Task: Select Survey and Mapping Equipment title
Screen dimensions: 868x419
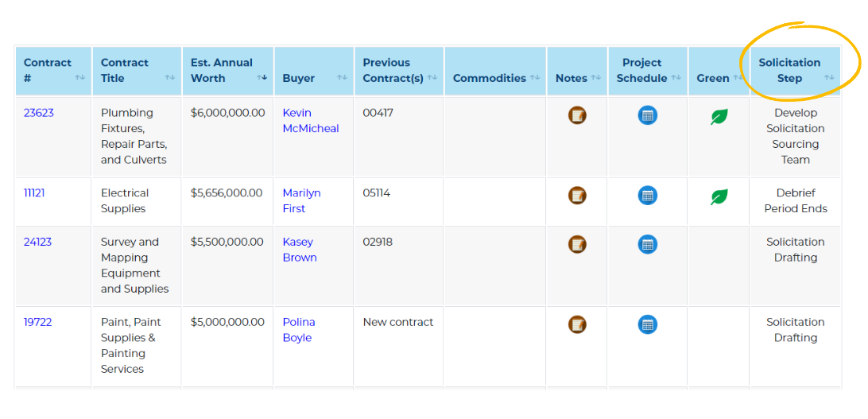Action: coord(134,265)
